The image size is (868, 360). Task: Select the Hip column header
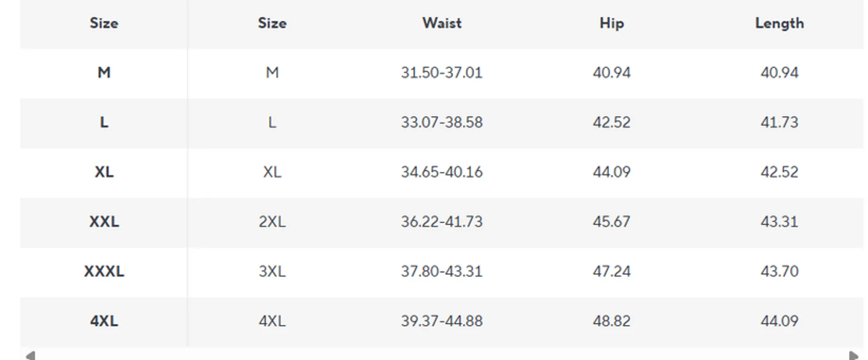pyautogui.click(x=611, y=23)
